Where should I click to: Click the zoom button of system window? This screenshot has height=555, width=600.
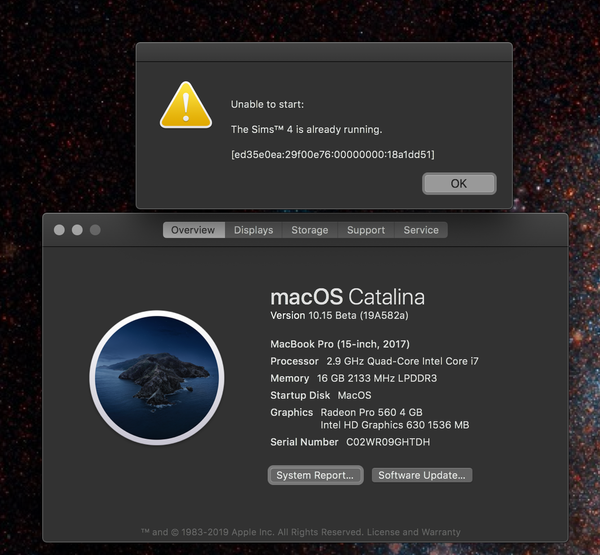point(95,230)
